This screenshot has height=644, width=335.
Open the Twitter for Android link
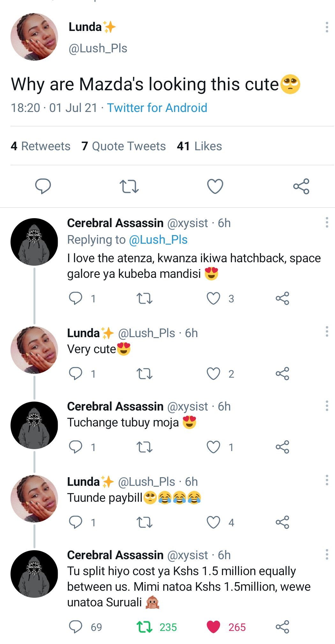click(157, 108)
